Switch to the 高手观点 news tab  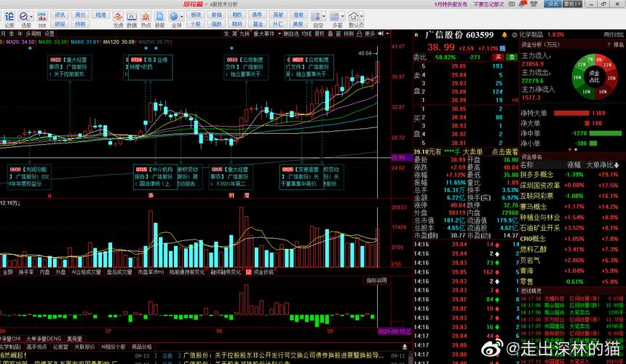pos(37,347)
